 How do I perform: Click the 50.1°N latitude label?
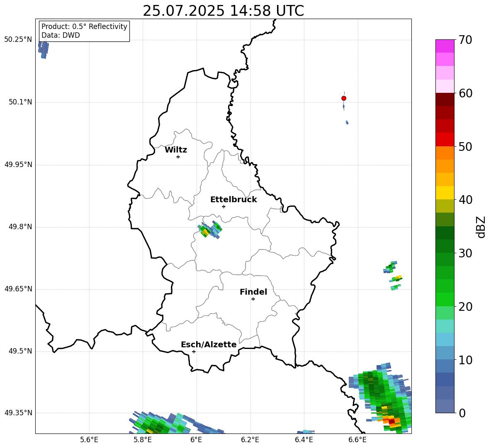pyautogui.click(x=20, y=102)
